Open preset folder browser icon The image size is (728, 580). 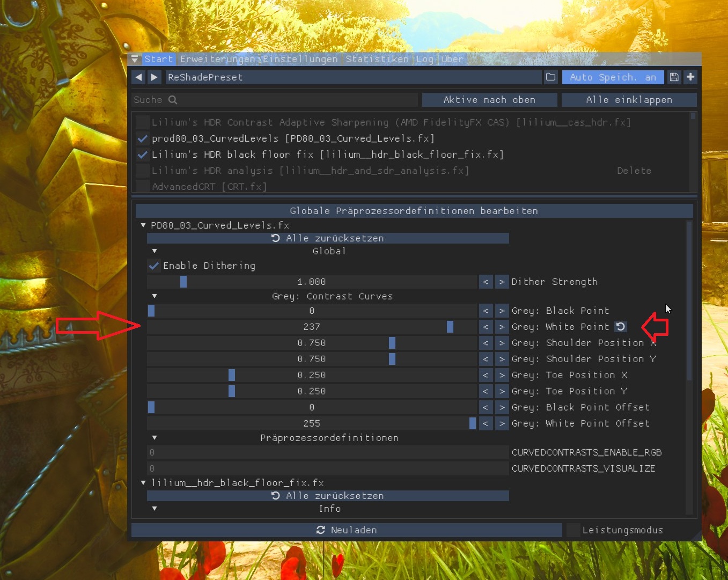coord(551,77)
